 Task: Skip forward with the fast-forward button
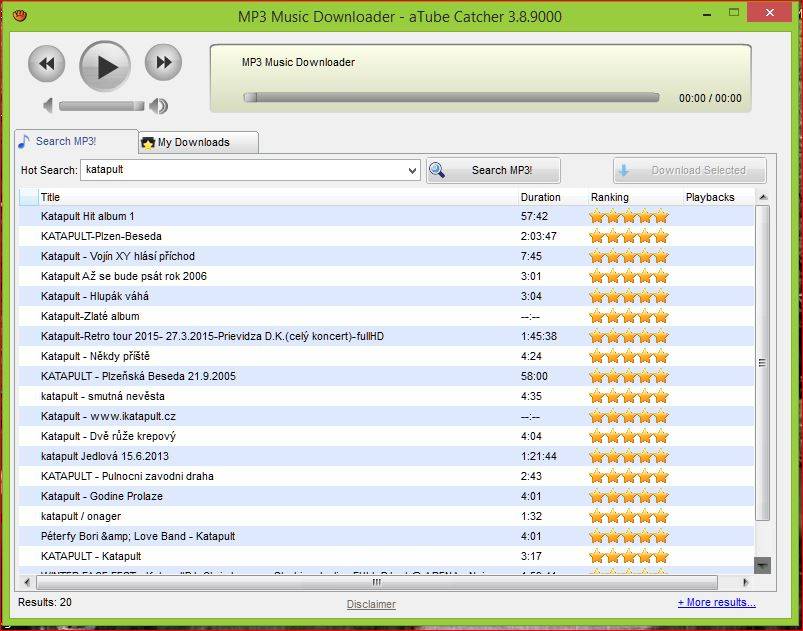tap(163, 62)
